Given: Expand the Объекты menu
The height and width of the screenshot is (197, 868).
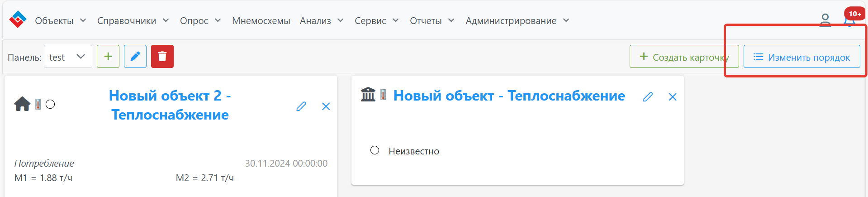Looking at the screenshot, I should click(61, 21).
